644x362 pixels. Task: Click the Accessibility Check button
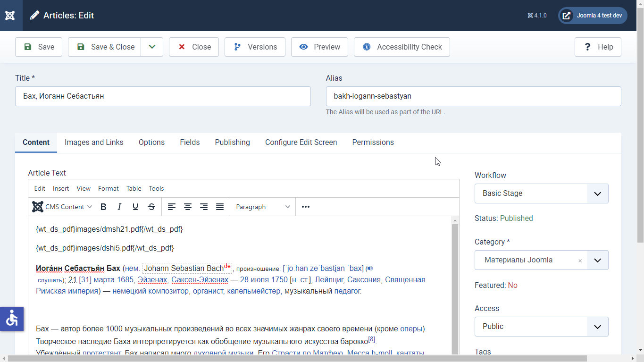[x=401, y=47]
